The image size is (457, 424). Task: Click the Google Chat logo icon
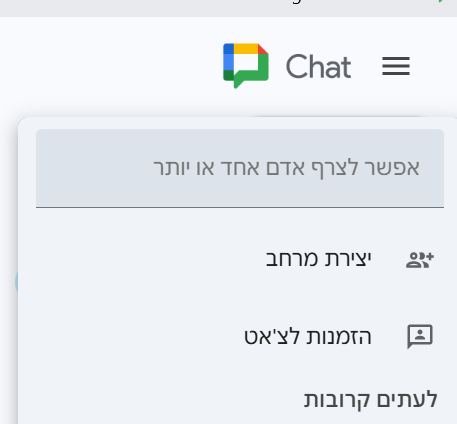246,66
